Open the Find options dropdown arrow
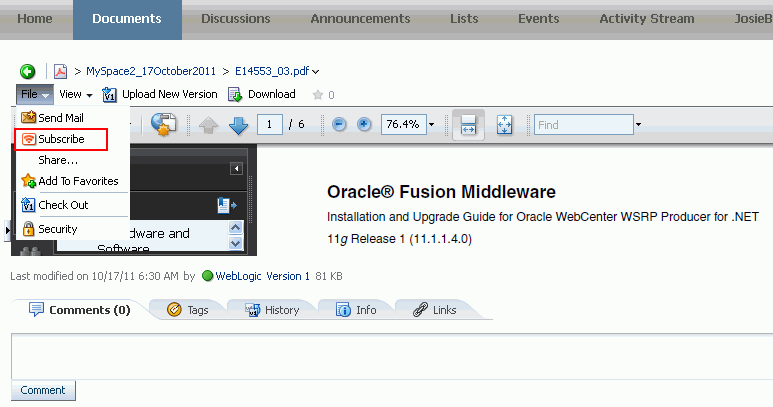The image size is (773, 407). coord(638,125)
